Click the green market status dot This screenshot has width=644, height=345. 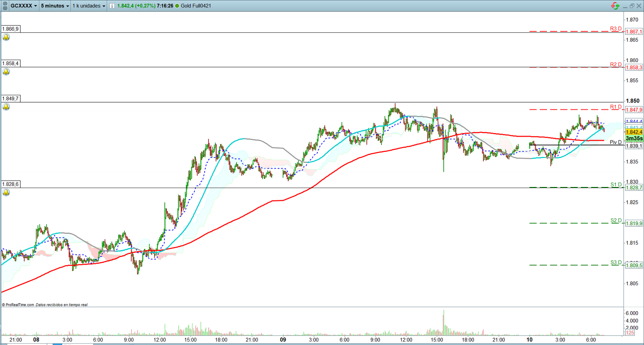177,6
